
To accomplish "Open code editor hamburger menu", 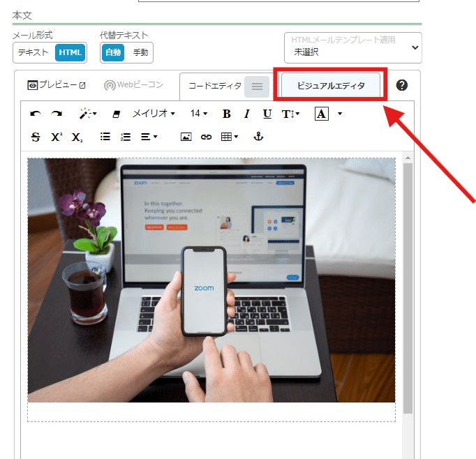I will pos(257,86).
